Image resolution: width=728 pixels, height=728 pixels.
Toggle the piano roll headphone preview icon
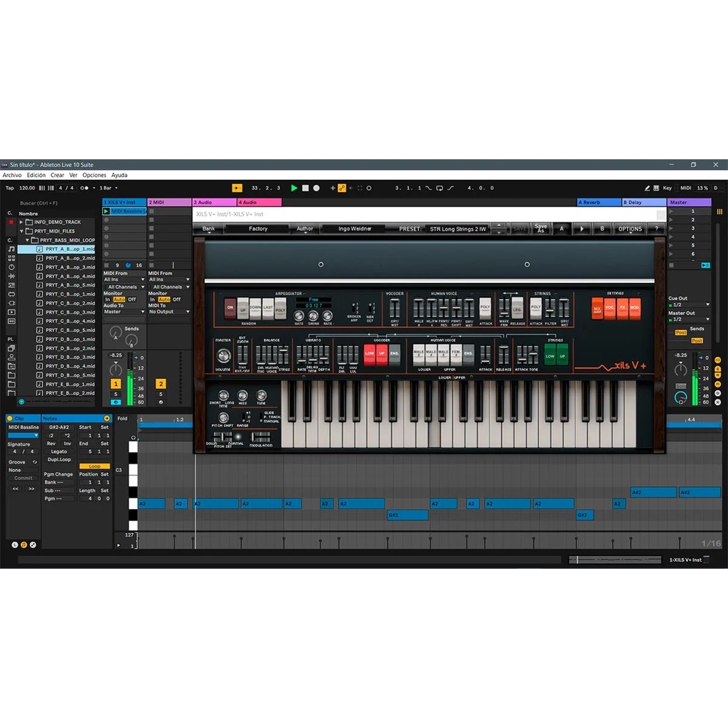tap(133, 437)
